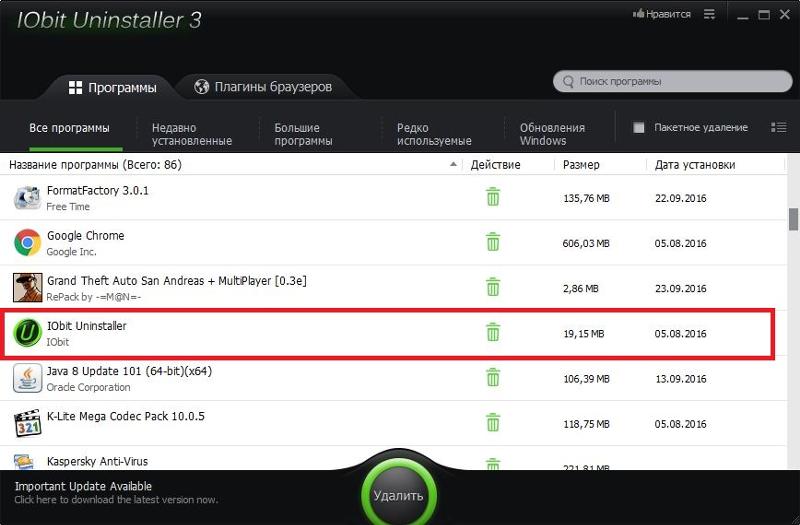Viewport: 800px width, 525px height.
Task: Open the hamburger menu in the title bar
Action: [709, 14]
